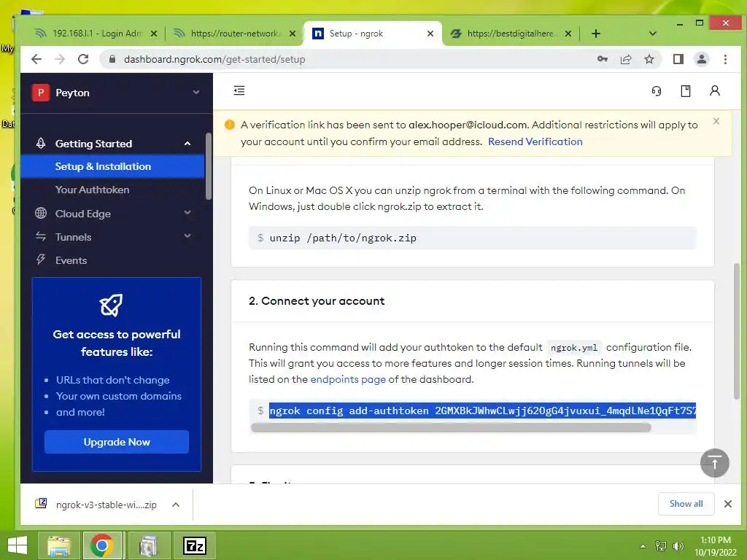Switch to the router-network tab
Screen dimensions: 747x560
tap(233, 34)
